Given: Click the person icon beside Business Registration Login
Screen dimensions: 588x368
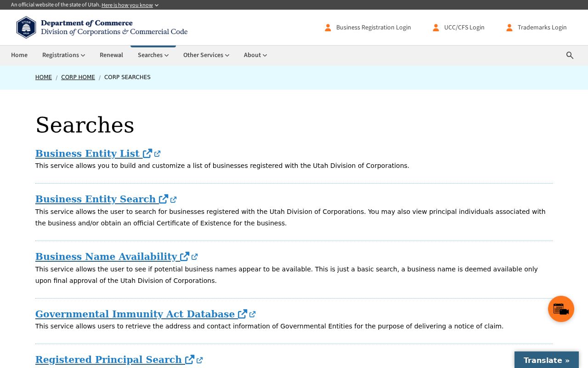Looking at the screenshot, I should click(x=328, y=28).
